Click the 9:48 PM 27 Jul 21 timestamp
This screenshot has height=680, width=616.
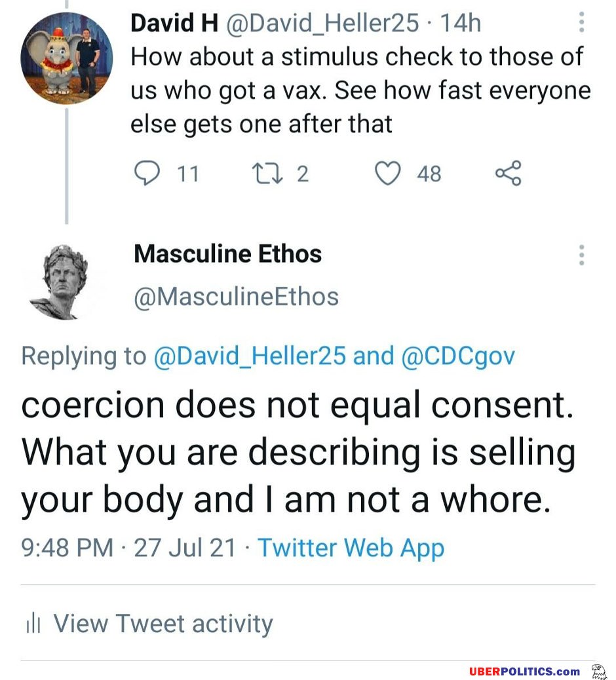128,548
